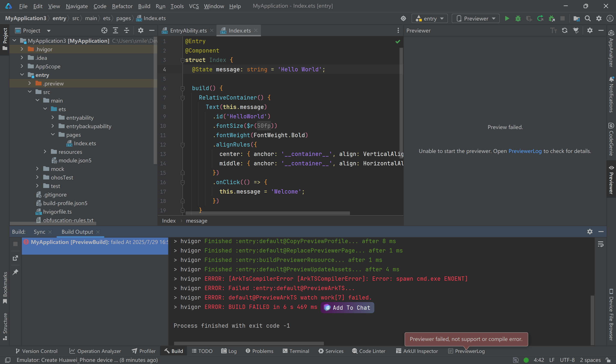Click the stop build square icon
The height and width of the screenshot is (364, 616).
tap(15, 244)
